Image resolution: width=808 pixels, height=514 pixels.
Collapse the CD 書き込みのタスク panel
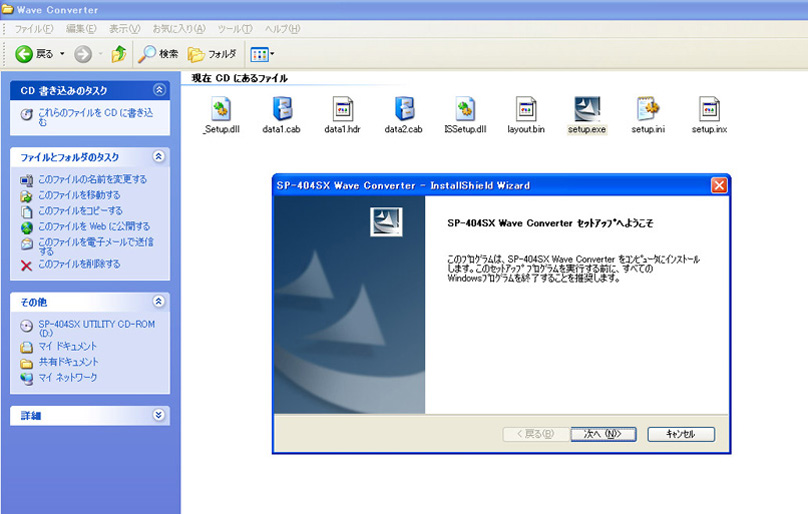[x=159, y=90]
